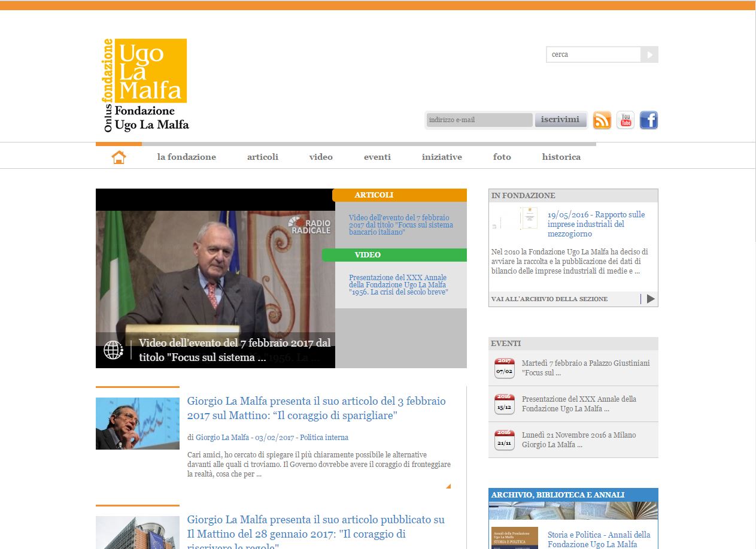Screen dimensions: 756x549
Task: Open slider link 'Focus sul sistema bancario italiano'
Action: click(401, 225)
